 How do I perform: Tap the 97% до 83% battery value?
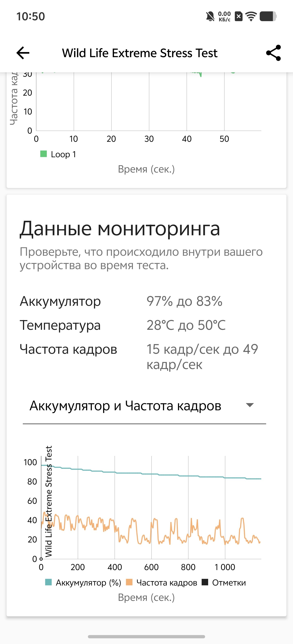pos(184,301)
